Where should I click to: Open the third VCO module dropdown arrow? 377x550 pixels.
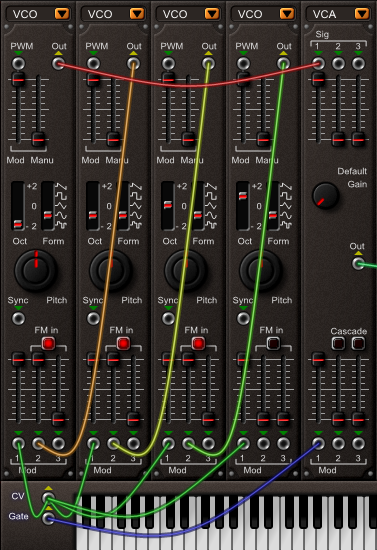(212, 14)
